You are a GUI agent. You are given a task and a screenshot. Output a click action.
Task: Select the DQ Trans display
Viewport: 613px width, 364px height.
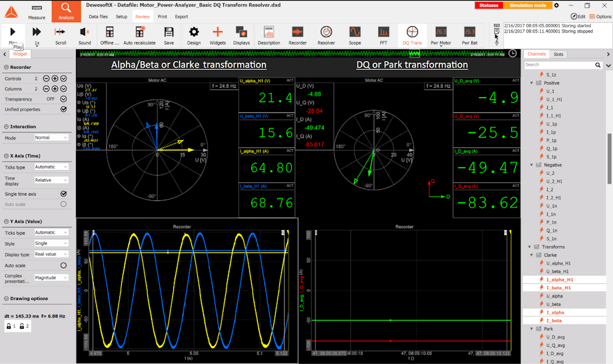tap(412, 35)
